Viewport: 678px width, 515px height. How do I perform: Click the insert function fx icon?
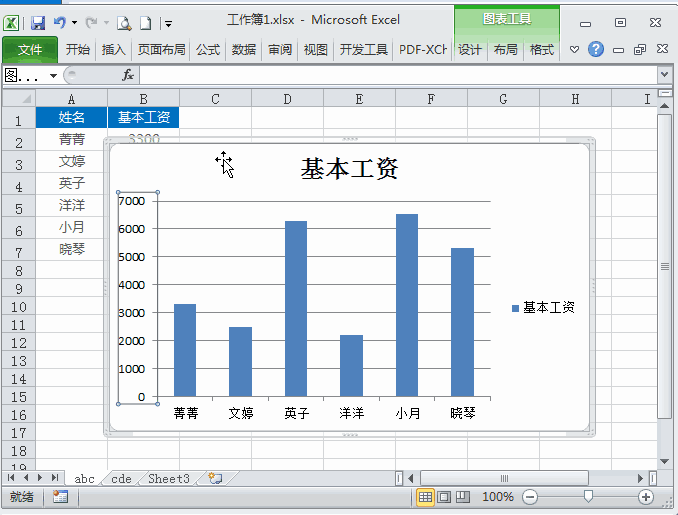click(x=128, y=75)
